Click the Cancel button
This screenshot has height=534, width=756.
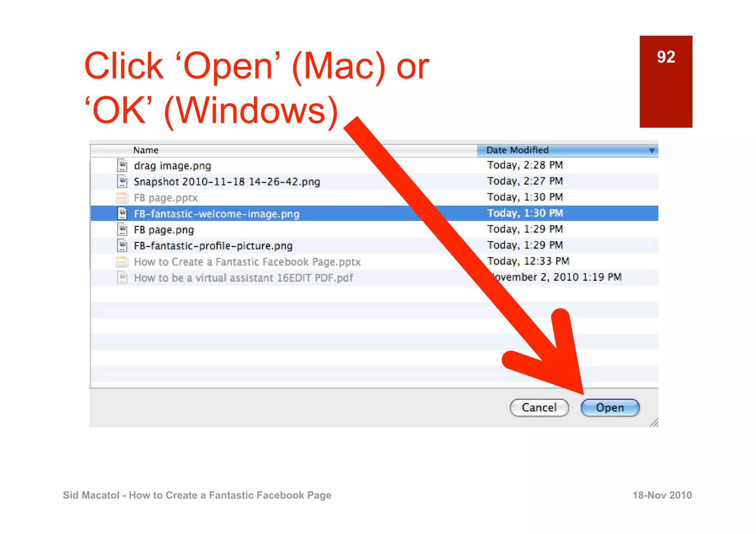[539, 407]
